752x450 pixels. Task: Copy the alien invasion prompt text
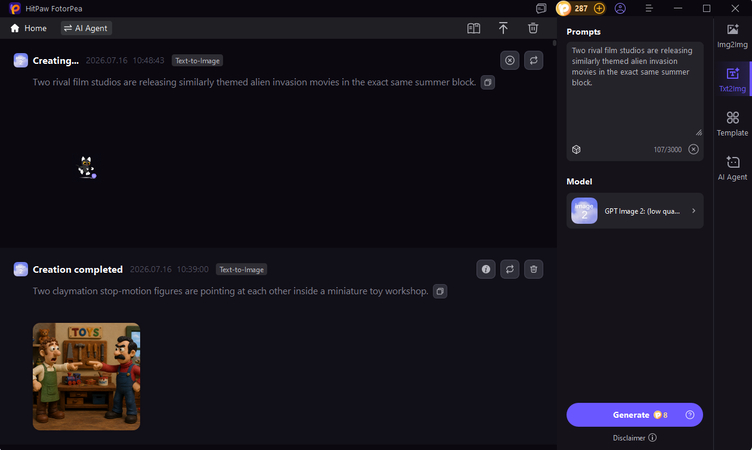488,83
